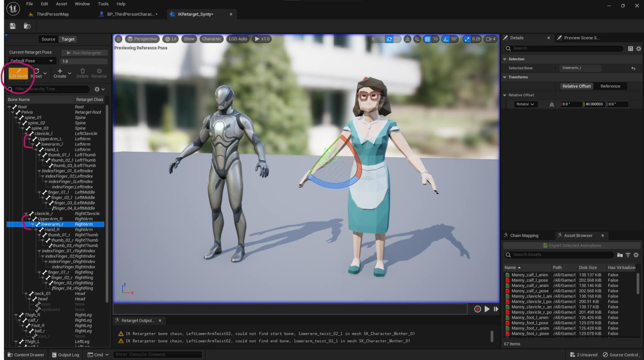
Task: Create a new retarget pose
Action: click(60, 73)
